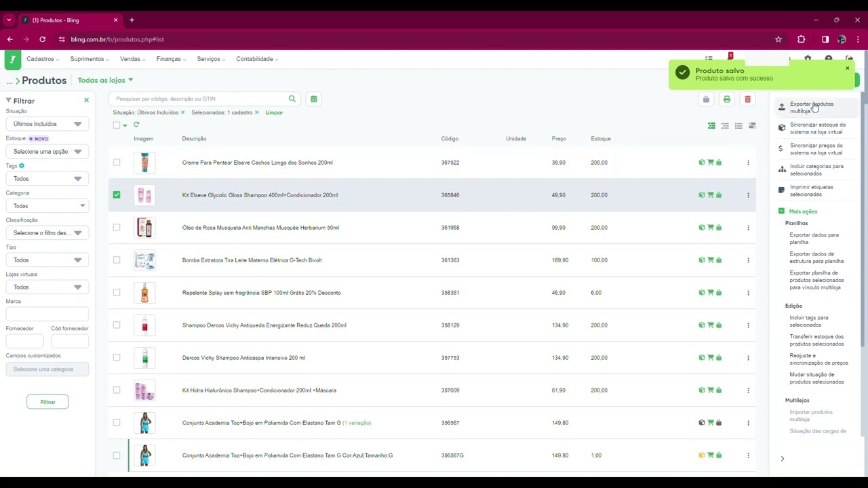Open the Cadastros menu
The width and height of the screenshot is (868, 488).
[x=43, y=59]
